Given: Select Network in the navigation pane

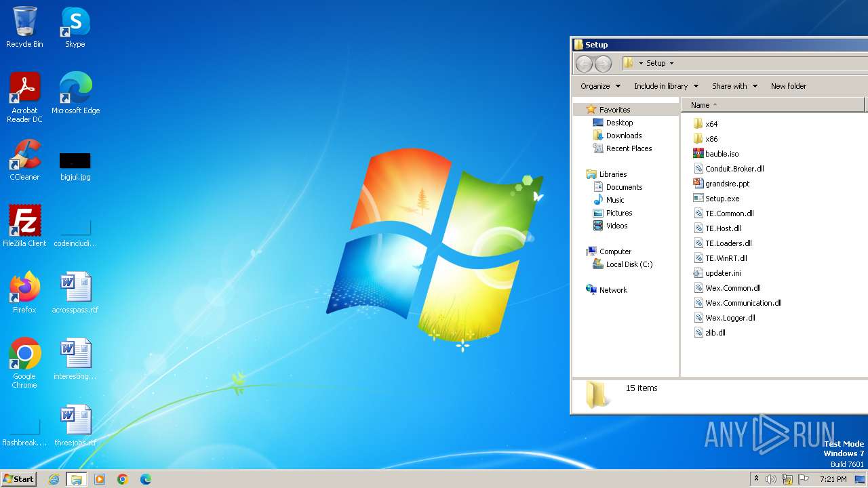Looking at the screenshot, I should tap(613, 290).
